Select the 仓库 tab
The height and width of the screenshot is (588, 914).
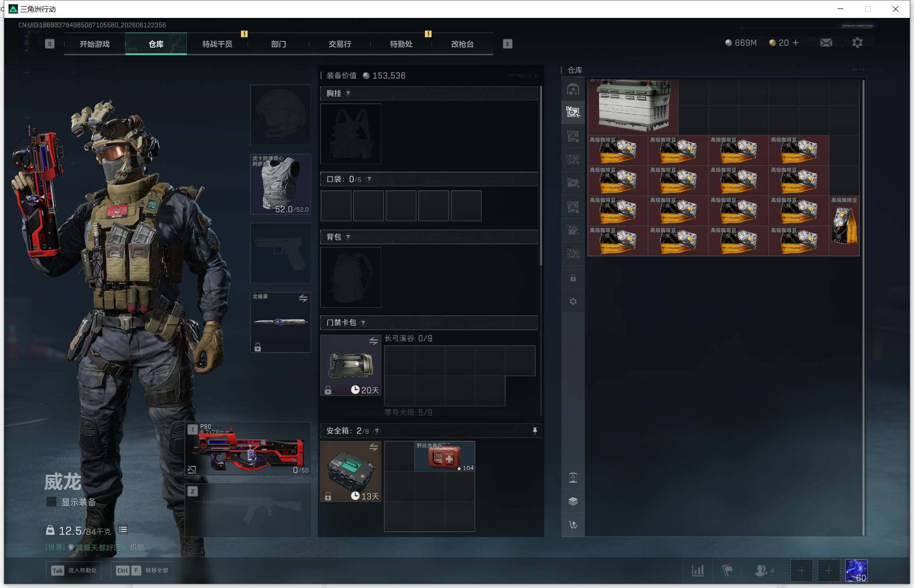click(156, 44)
